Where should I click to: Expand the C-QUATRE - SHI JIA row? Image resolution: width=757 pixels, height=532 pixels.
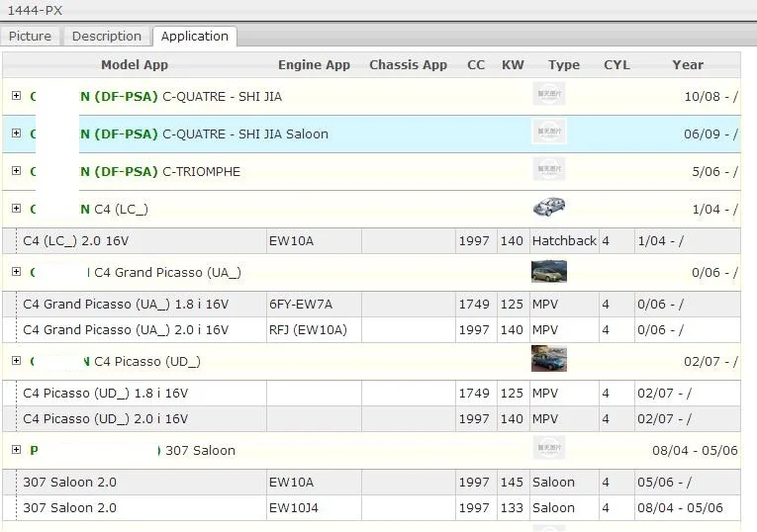pyautogui.click(x=17, y=96)
